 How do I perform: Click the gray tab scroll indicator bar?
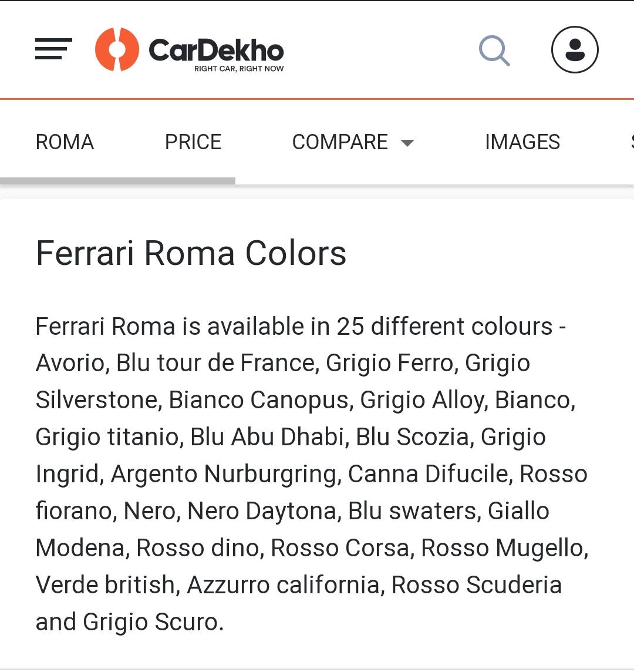pos(118,181)
